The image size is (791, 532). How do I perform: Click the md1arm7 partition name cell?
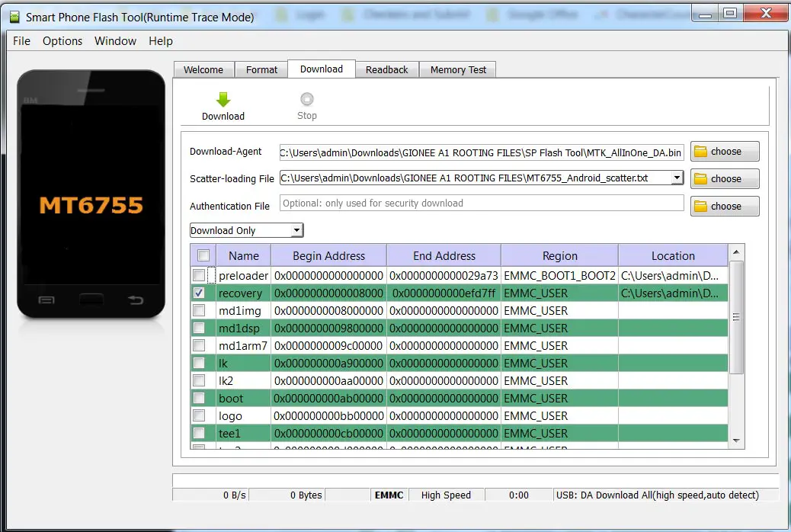(243, 346)
